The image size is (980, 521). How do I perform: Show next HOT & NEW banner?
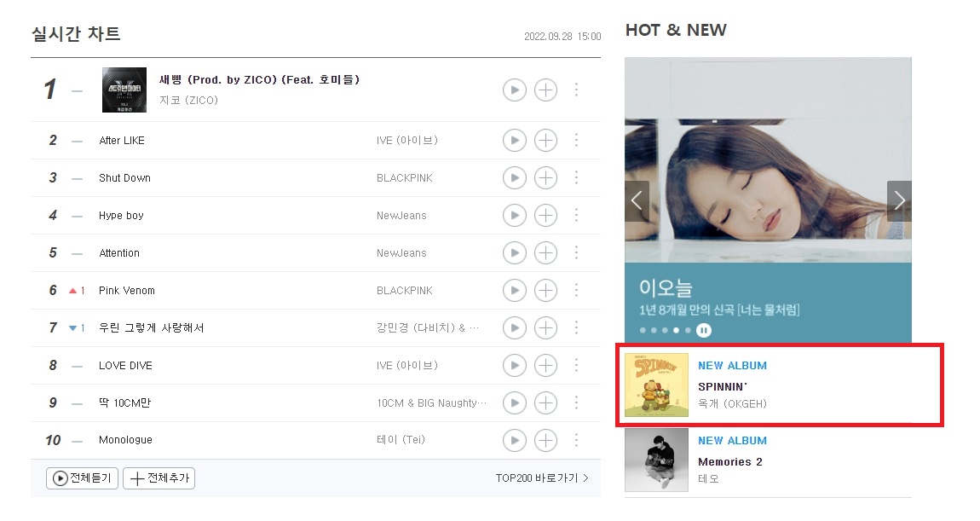point(899,200)
